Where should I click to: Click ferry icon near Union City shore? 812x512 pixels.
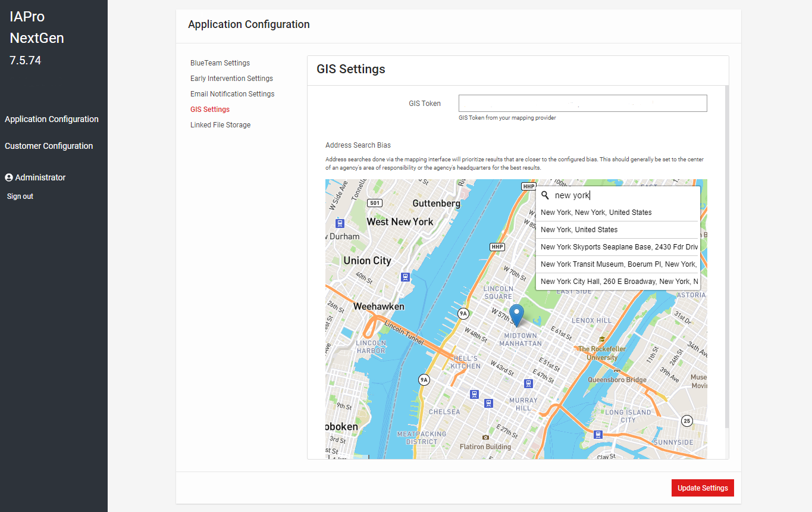405,277
